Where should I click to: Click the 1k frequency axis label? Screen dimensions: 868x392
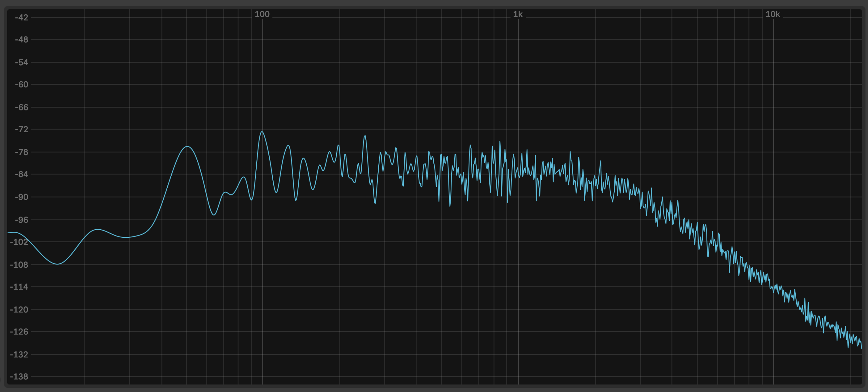coord(518,14)
